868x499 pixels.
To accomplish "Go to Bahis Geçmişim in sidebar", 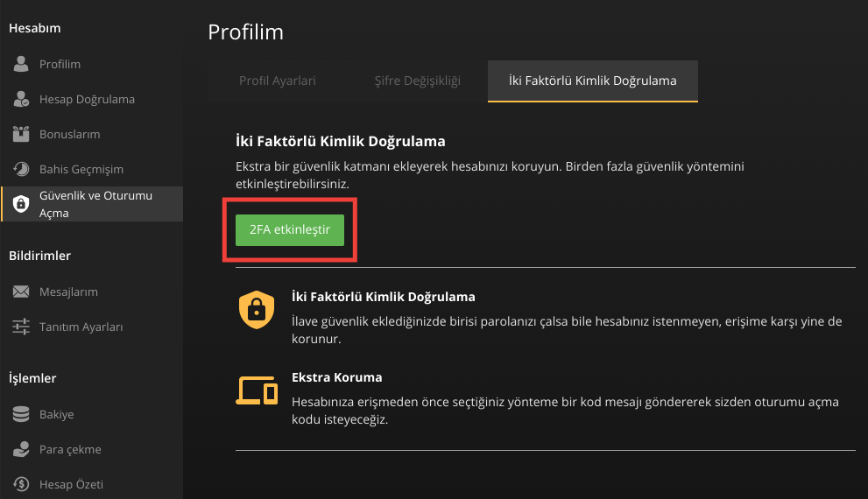I will pyautogui.click(x=81, y=170).
